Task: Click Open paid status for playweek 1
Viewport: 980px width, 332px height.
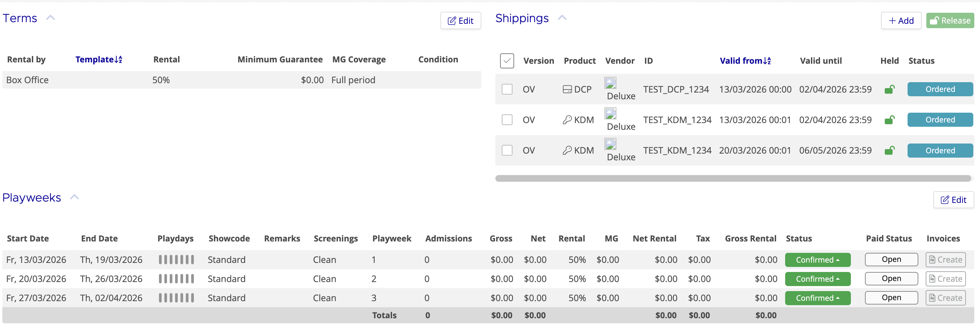Action: tap(891, 259)
